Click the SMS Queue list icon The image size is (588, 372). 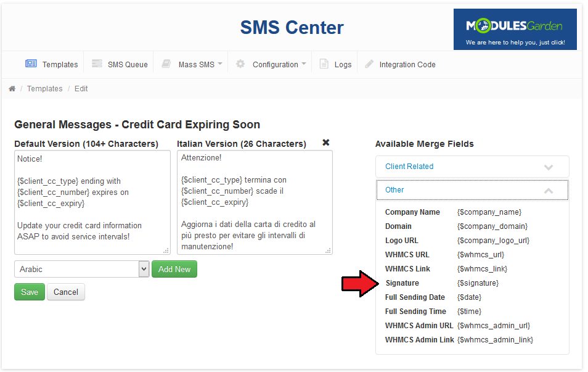click(97, 64)
